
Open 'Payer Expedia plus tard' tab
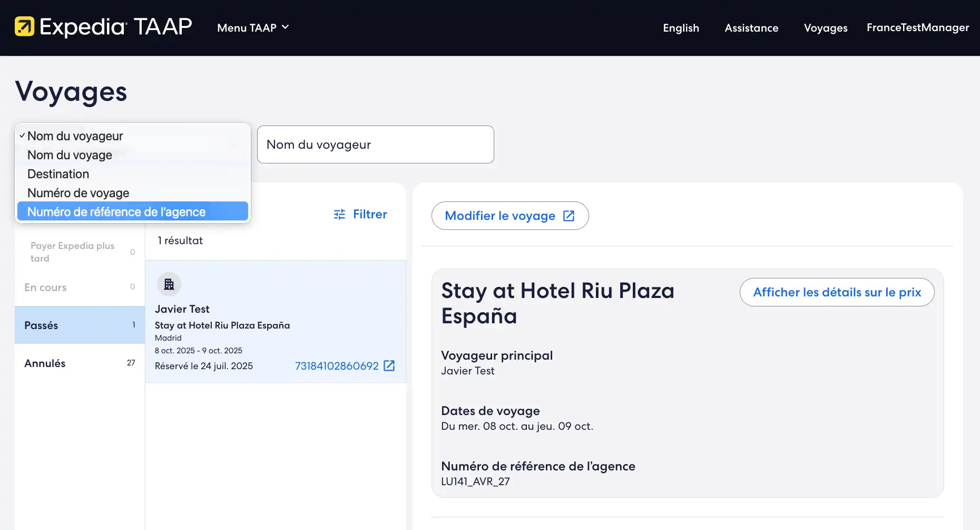click(80, 252)
